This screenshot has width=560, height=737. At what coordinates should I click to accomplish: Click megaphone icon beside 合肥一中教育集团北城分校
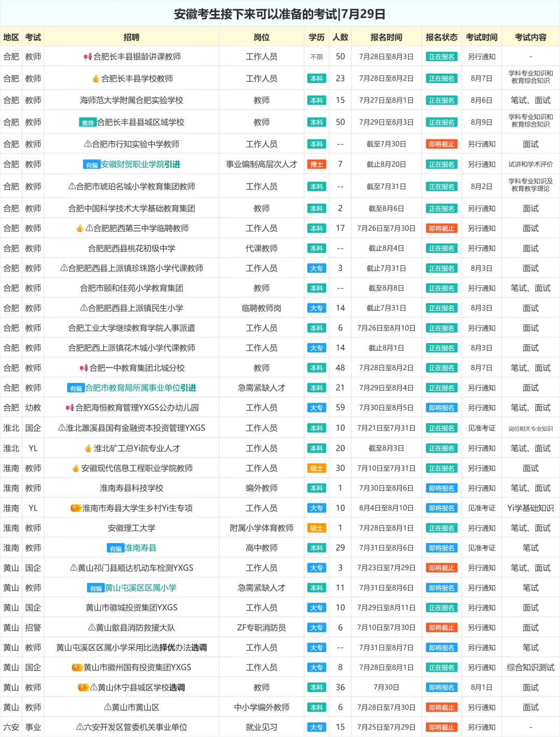click(x=83, y=368)
